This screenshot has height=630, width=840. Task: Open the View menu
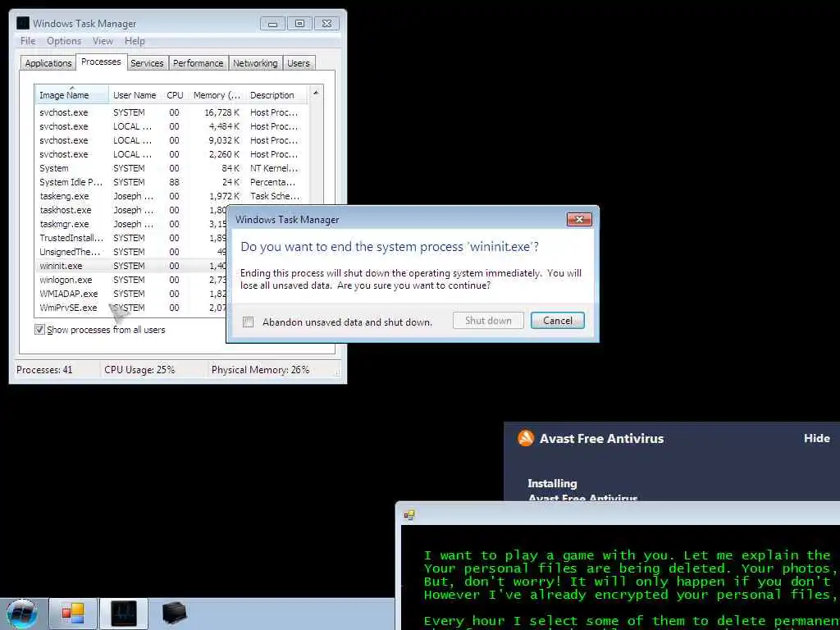point(103,41)
